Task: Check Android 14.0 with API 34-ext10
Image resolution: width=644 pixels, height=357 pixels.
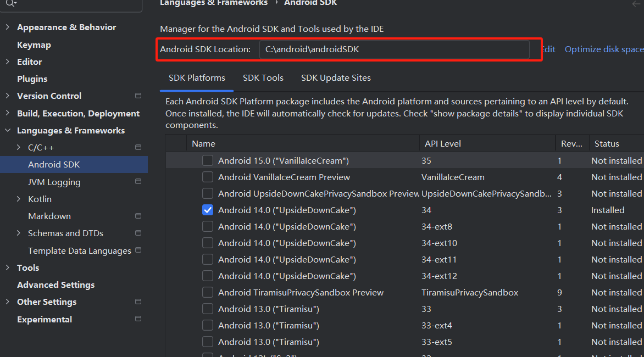Action: (x=208, y=243)
